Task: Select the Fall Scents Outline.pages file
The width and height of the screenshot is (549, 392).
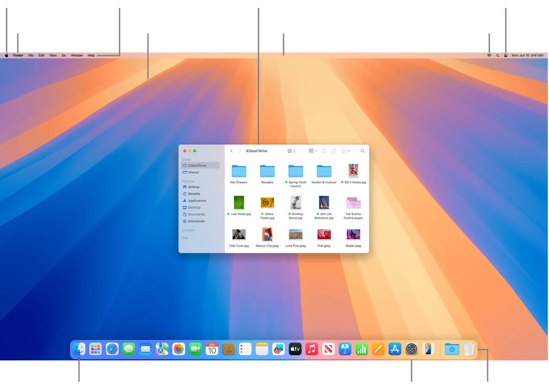Action: (x=353, y=202)
